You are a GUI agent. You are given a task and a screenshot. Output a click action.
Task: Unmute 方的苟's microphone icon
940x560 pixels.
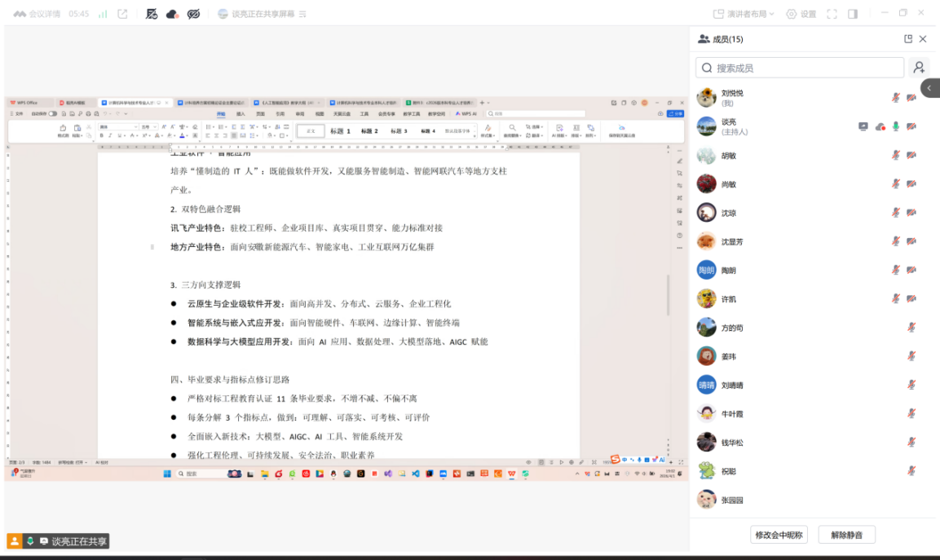click(x=911, y=327)
